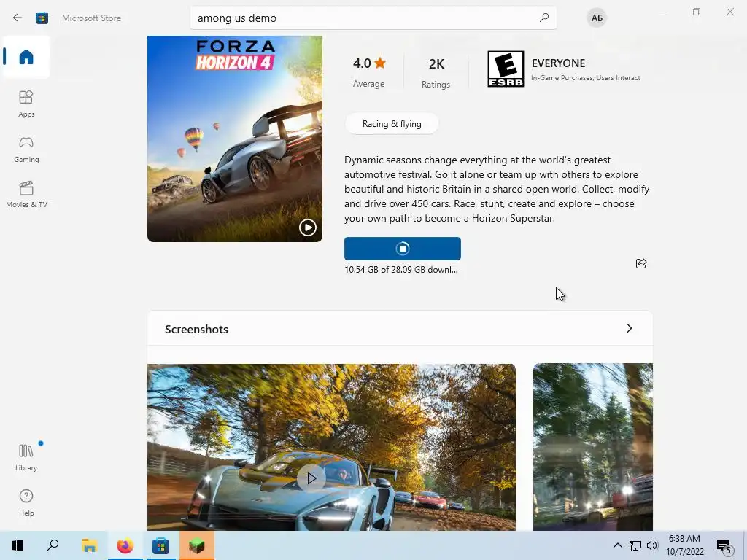The width and height of the screenshot is (747, 560).
Task: Restore down the Microsoft Store window
Action: pos(697,12)
